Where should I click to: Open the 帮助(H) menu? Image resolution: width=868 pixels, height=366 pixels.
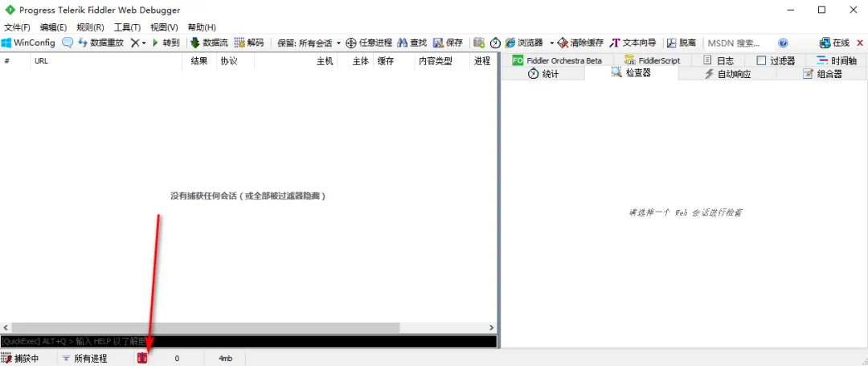point(202,27)
